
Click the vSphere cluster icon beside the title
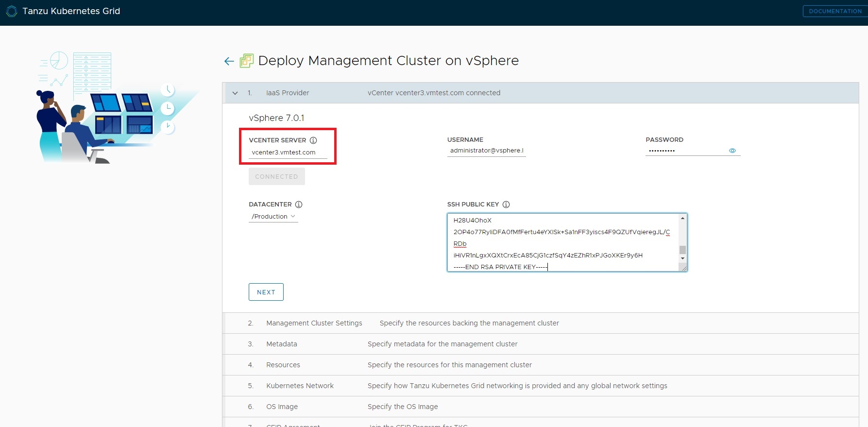tap(247, 61)
